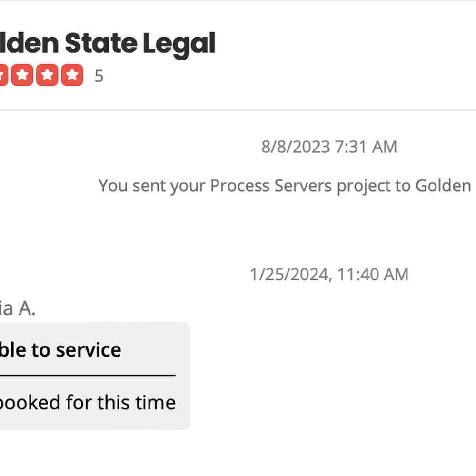Click the middle star of the five-star rating

pos(48,75)
